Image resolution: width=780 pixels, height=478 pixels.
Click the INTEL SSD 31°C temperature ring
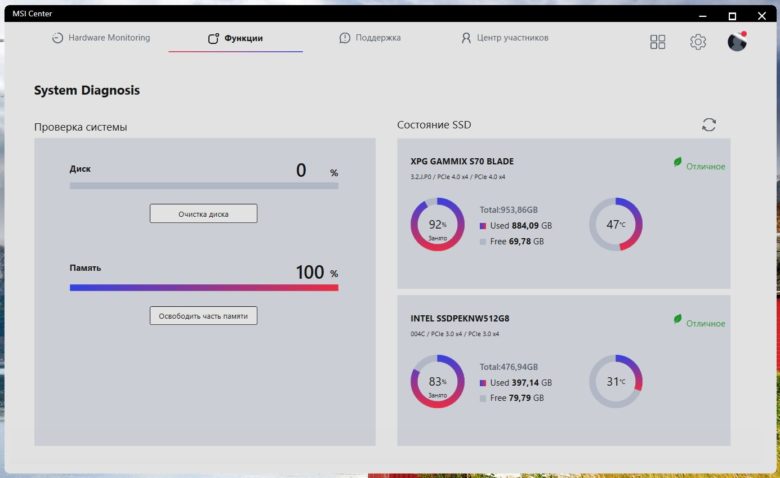pos(616,382)
